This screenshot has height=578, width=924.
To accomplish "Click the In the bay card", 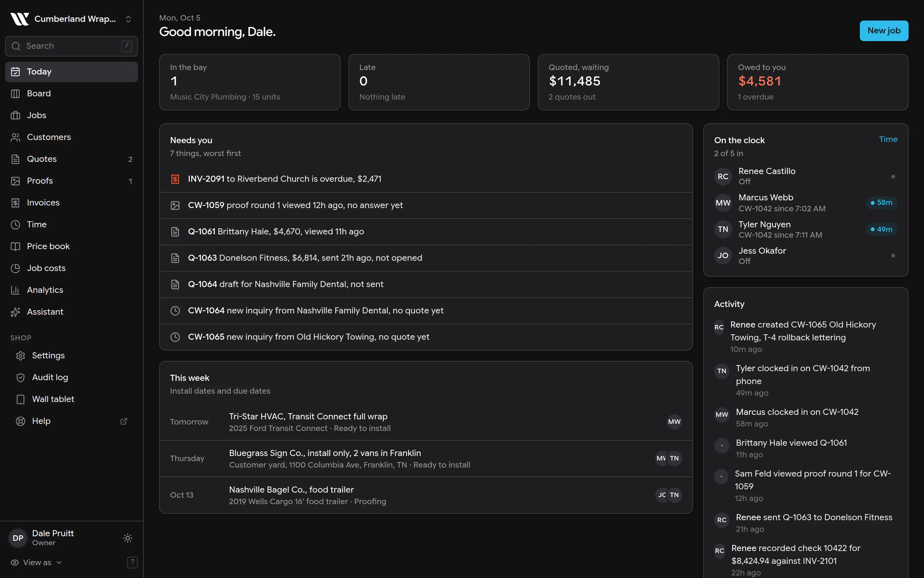I will 250,82.
